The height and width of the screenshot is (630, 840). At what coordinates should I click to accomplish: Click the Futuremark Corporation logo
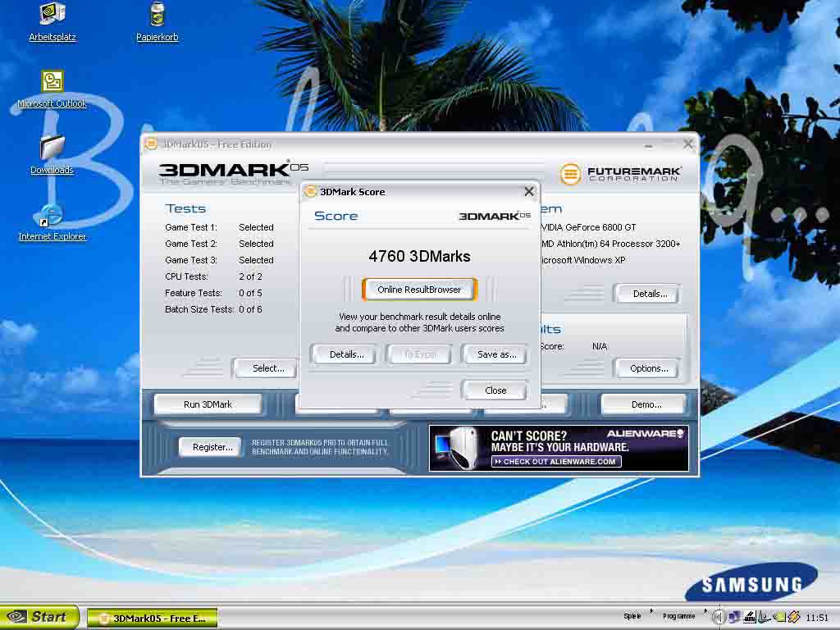tap(620, 174)
